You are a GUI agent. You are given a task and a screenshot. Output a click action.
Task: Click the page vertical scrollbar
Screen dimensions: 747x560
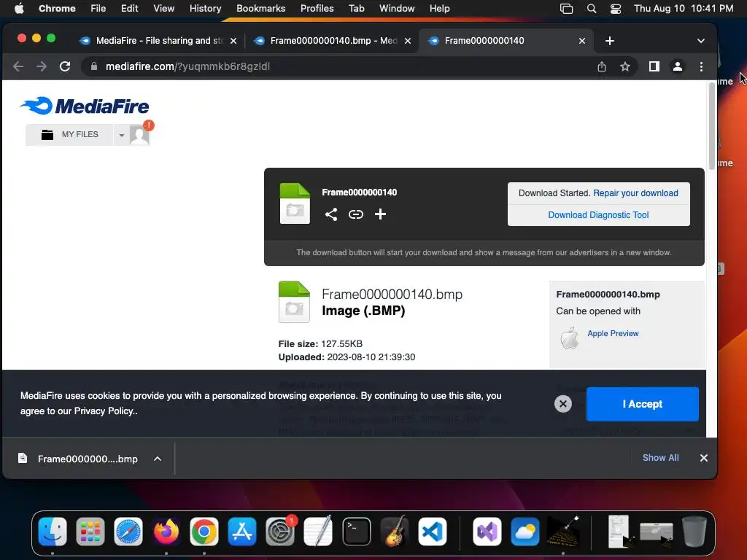tap(712, 126)
